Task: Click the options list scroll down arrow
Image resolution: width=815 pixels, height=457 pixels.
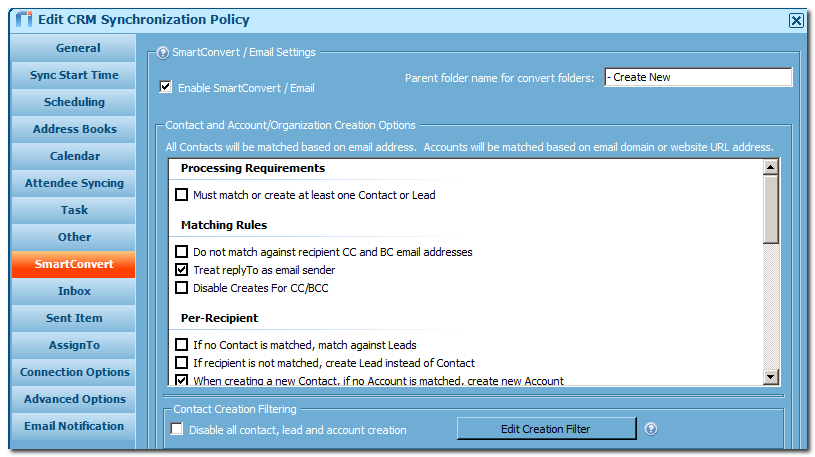Action: pos(771,376)
